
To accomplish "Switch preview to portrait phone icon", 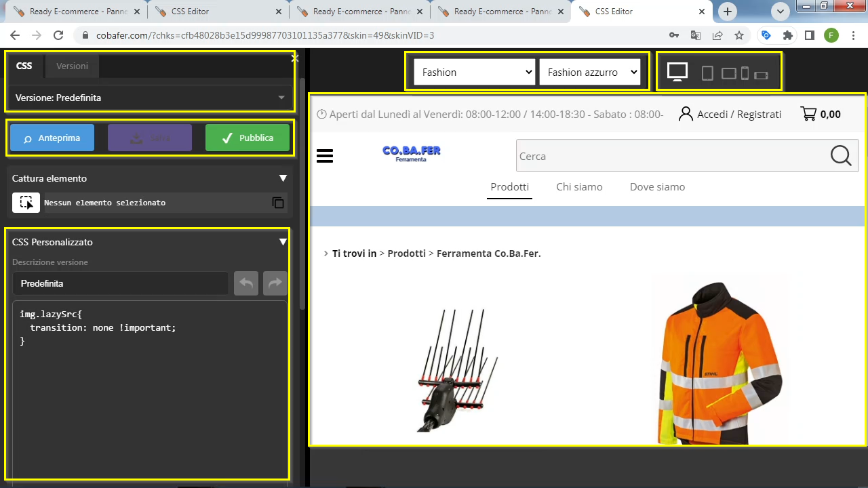I will click(x=745, y=73).
